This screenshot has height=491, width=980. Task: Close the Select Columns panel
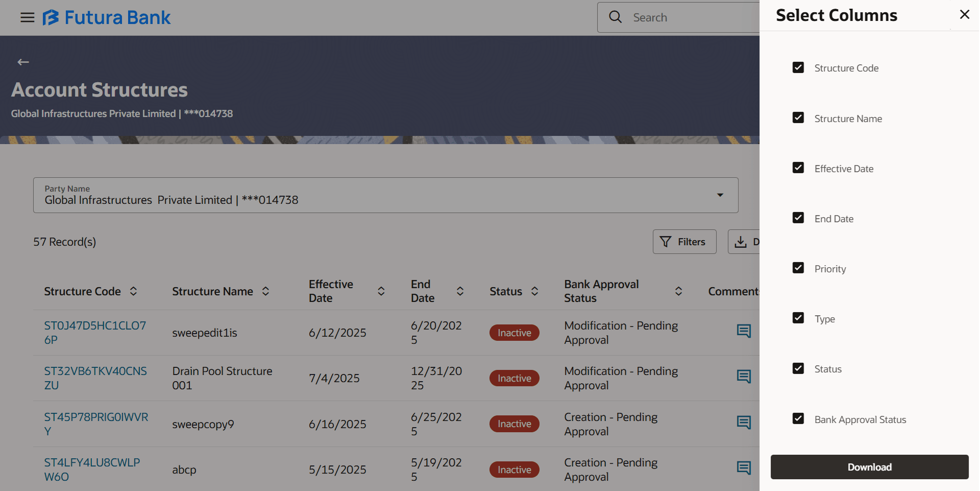click(x=964, y=14)
